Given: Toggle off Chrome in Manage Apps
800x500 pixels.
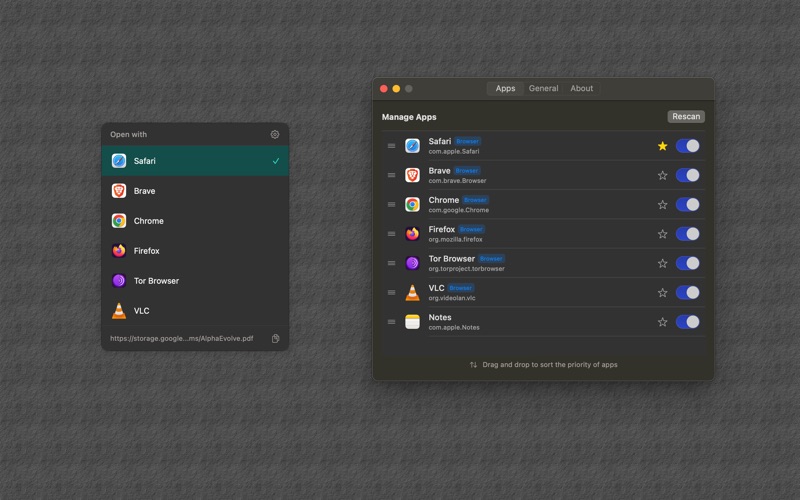Looking at the screenshot, I should point(687,205).
